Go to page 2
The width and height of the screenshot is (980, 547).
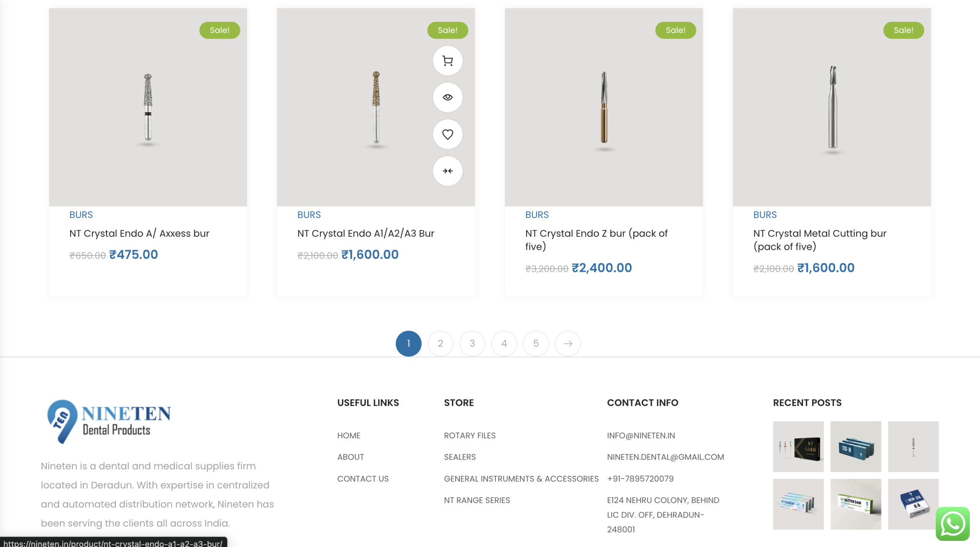coord(440,344)
